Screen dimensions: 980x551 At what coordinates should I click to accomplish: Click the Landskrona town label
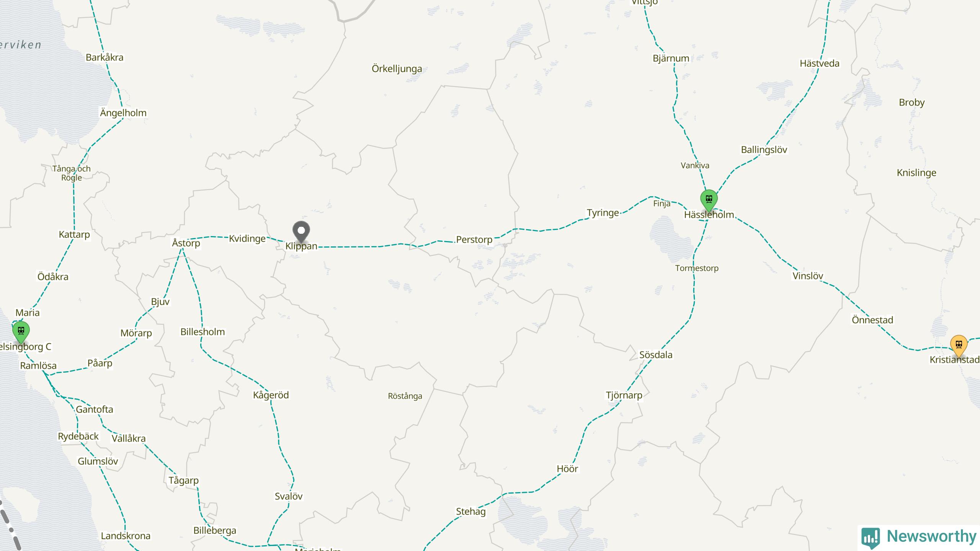126,536
